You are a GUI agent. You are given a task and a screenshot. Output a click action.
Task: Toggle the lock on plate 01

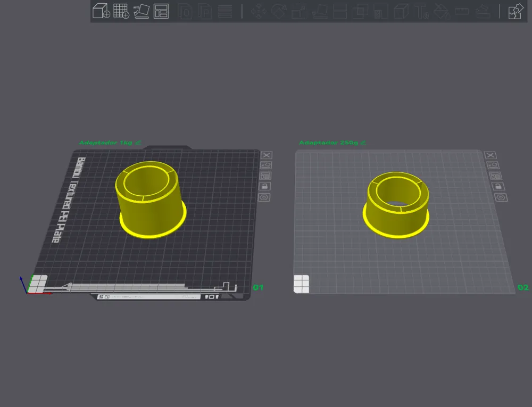pos(264,186)
